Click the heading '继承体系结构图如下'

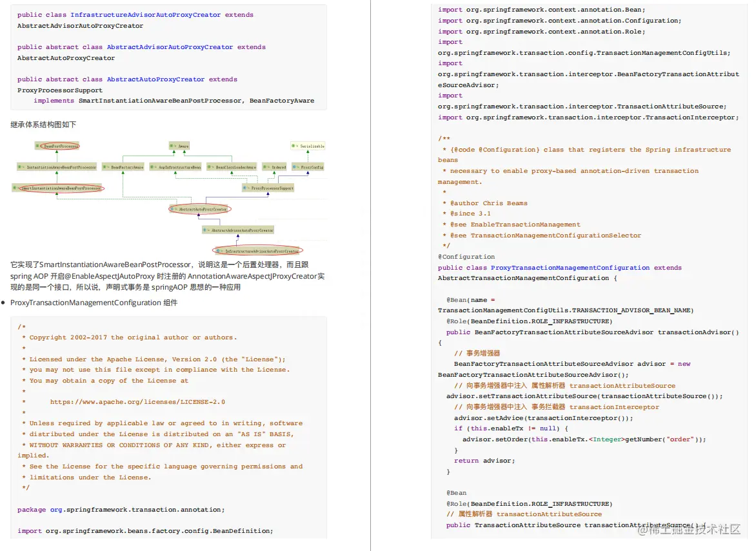coord(43,125)
